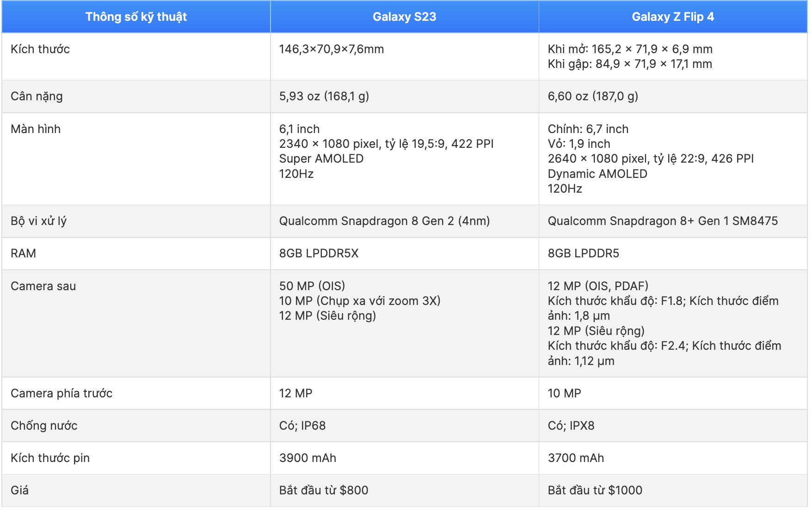Select the 'RAM' row label

pyautogui.click(x=23, y=253)
